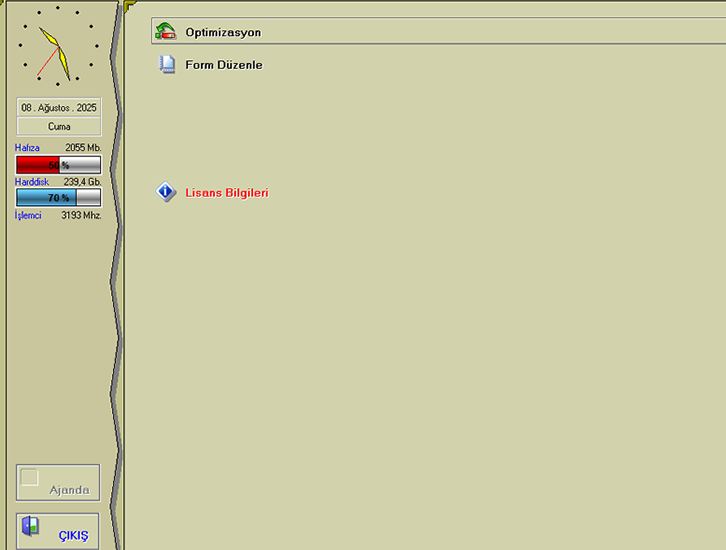
Task: Click the Cuma weekday field
Action: tap(59, 127)
